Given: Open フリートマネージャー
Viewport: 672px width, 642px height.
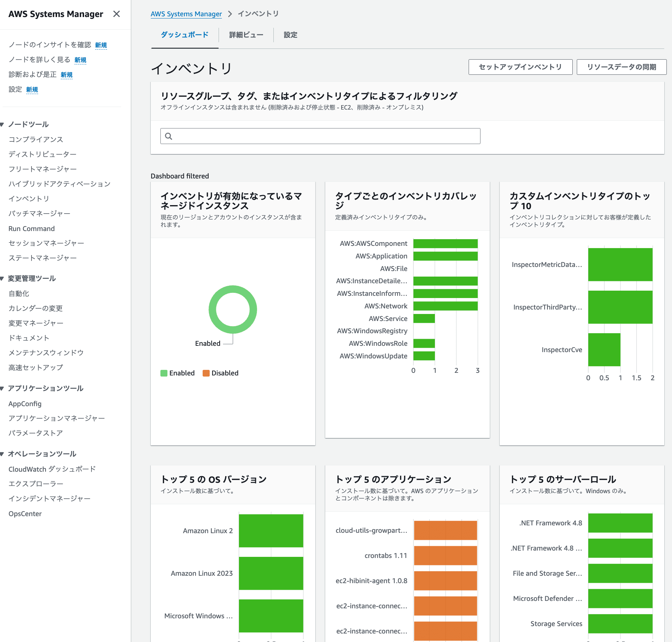Looking at the screenshot, I should point(43,169).
